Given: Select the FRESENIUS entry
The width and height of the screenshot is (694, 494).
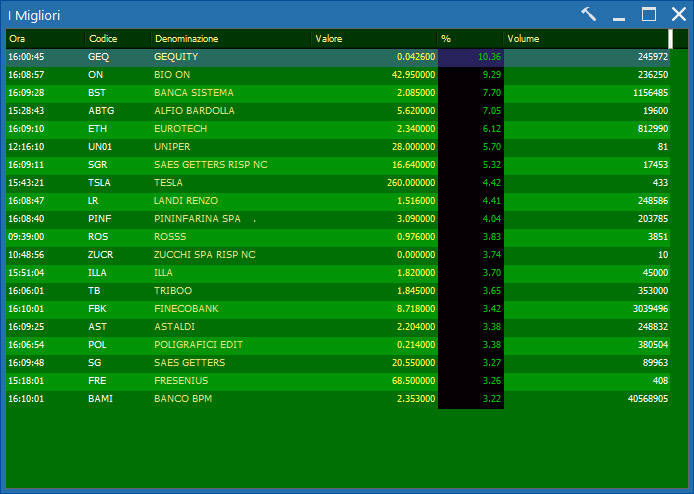Looking at the screenshot, I should click(181, 381).
